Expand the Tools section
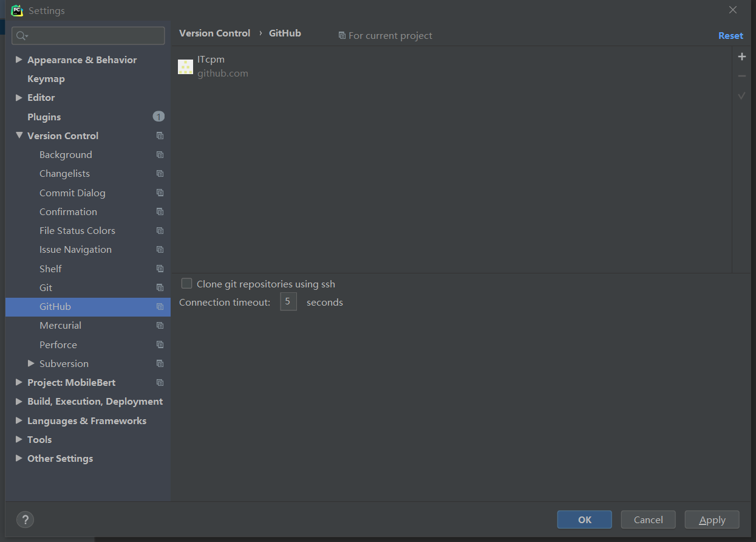Image resolution: width=756 pixels, height=542 pixels. click(x=19, y=439)
